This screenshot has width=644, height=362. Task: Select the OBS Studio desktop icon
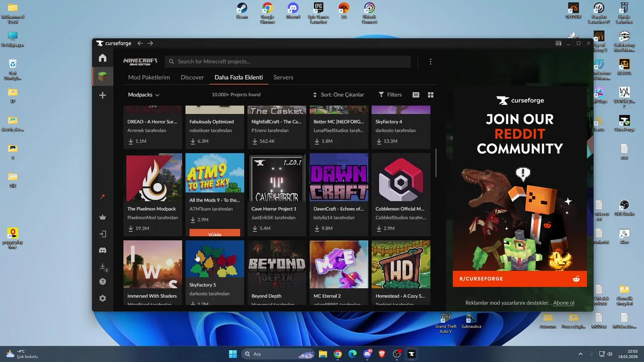coord(624,208)
